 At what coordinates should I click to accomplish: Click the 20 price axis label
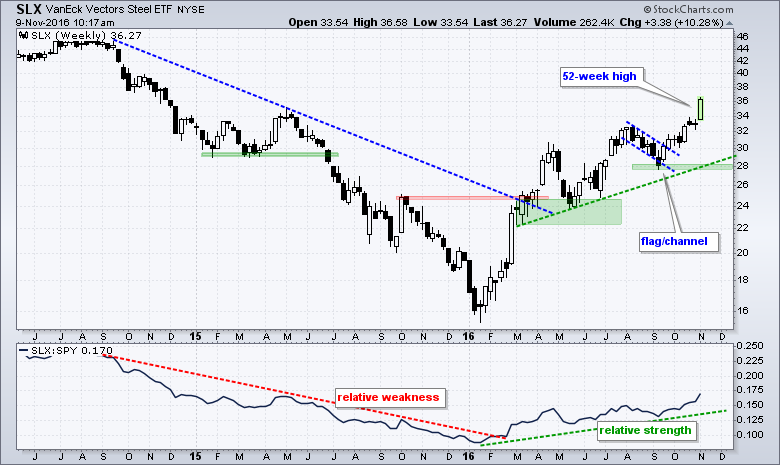click(x=742, y=253)
